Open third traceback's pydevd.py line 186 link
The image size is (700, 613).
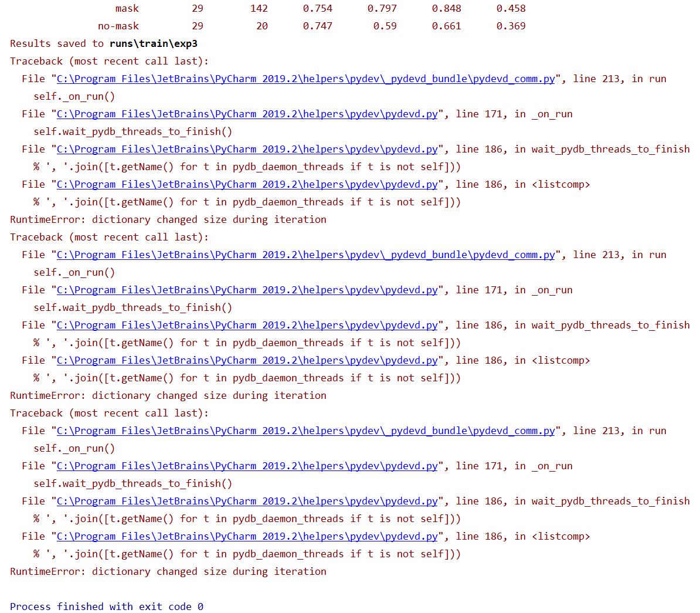[246, 501]
